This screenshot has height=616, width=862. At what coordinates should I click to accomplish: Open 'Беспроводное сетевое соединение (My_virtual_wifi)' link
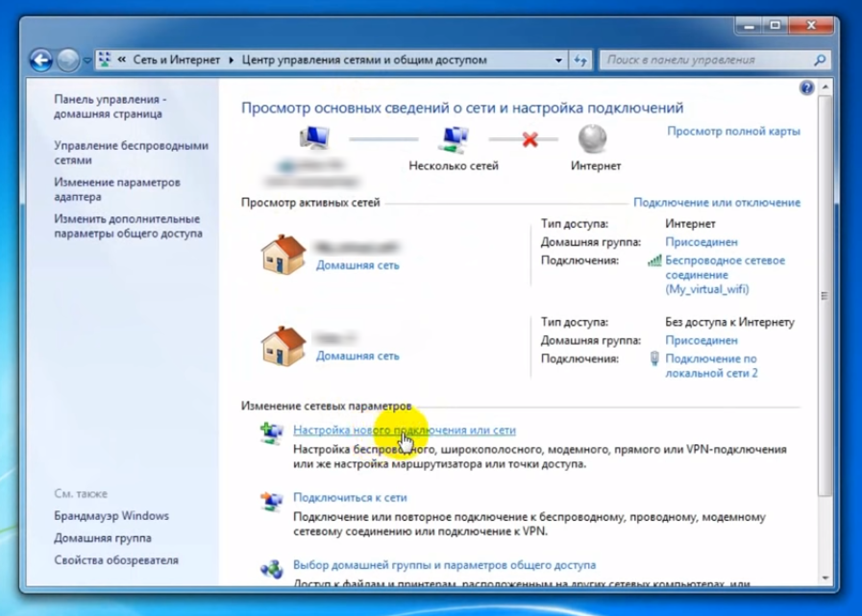click(x=726, y=275)
